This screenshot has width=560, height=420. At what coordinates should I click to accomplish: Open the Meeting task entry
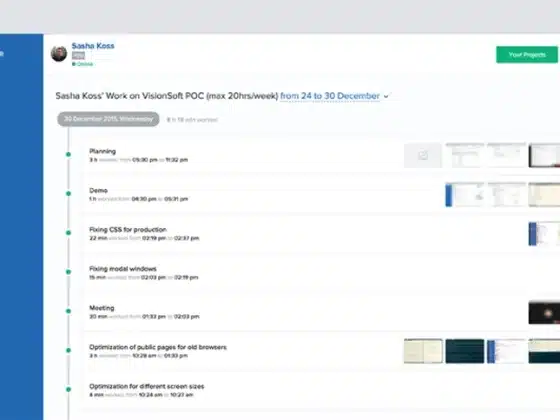[102, 308]
